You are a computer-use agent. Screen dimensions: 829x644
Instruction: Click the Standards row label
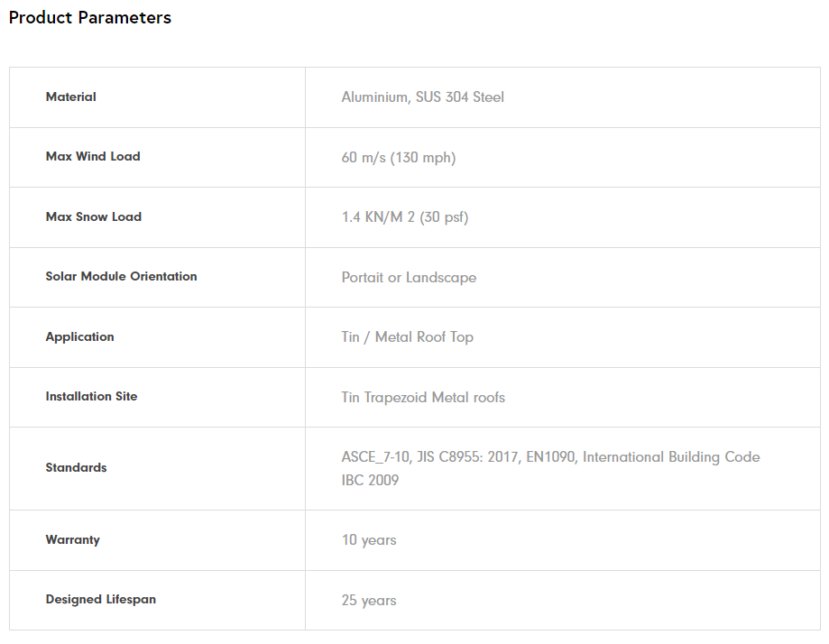[x=76, y=467]
